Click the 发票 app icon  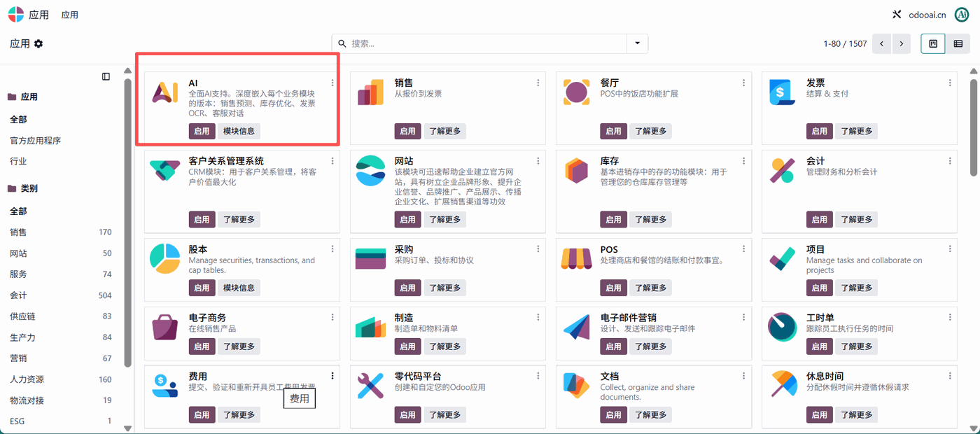pos(782,92)
